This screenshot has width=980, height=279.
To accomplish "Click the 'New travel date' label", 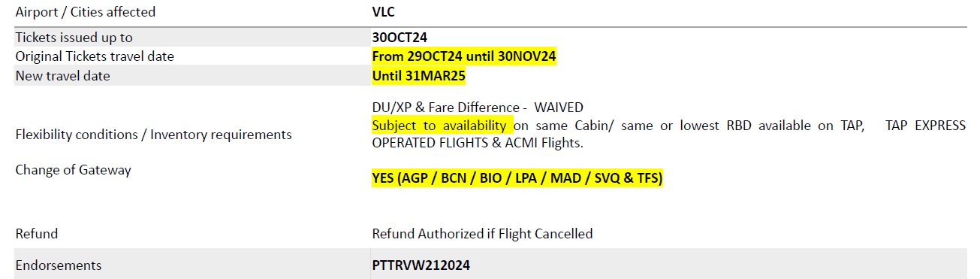I will pos(63,76).
